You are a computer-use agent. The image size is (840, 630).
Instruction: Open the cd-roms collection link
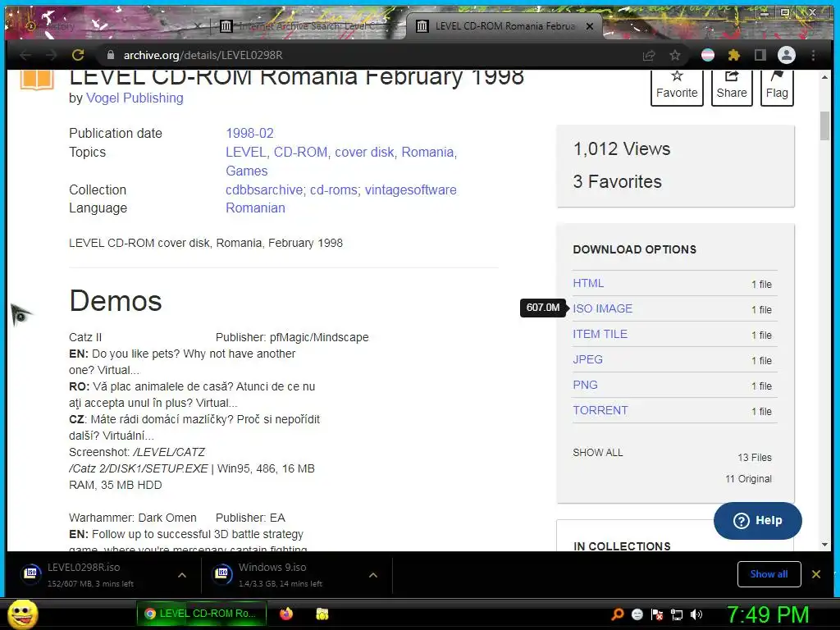[335, 189]
